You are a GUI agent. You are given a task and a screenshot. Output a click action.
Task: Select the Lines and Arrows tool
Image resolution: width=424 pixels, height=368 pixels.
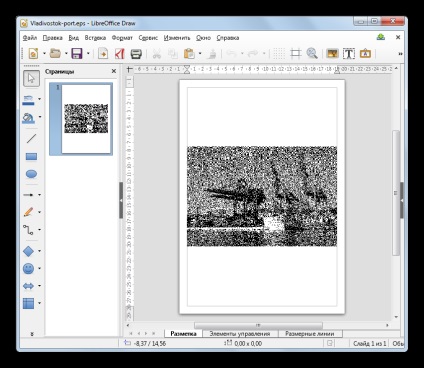(x=28, y=195)
